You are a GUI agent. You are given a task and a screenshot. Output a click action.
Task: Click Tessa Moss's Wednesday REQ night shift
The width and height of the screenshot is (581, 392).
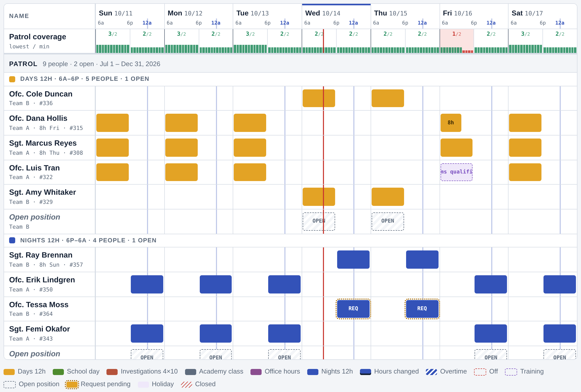pyautogui.click(x=353, y=309)
